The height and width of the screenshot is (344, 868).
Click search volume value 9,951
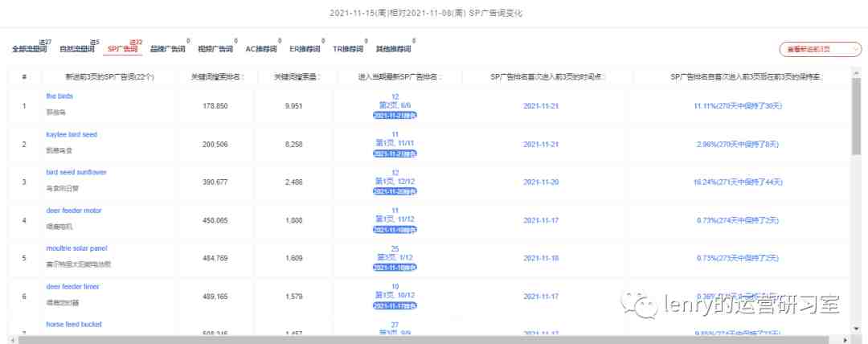294,106
